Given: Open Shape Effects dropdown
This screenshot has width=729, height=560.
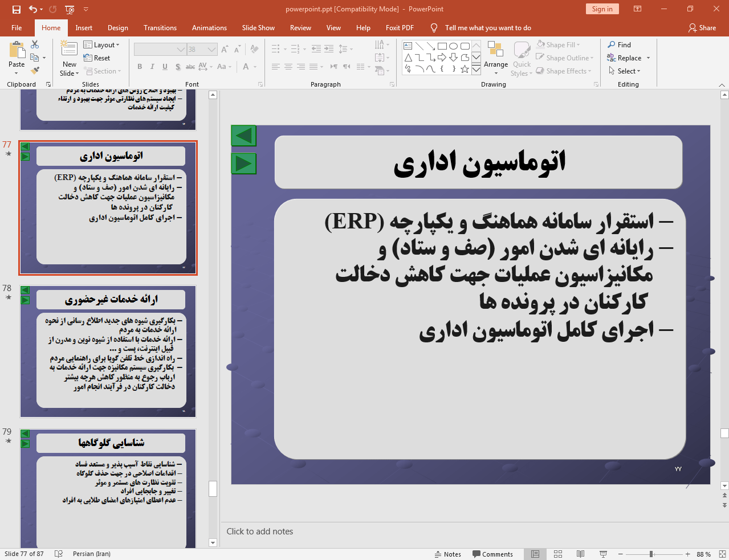Looking at the screenshot, I should point(564,71).
